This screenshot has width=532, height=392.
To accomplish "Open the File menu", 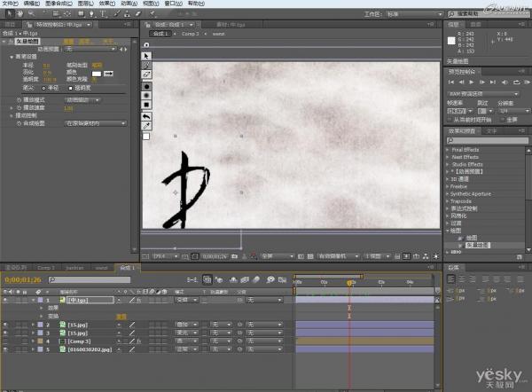I will pyautogui.click(x=10, y=4).
